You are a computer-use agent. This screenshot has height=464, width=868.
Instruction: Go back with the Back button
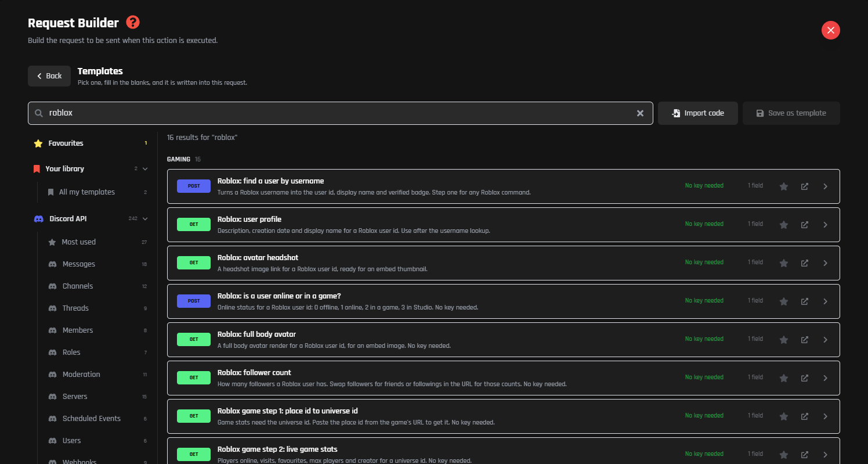[49, 76]
